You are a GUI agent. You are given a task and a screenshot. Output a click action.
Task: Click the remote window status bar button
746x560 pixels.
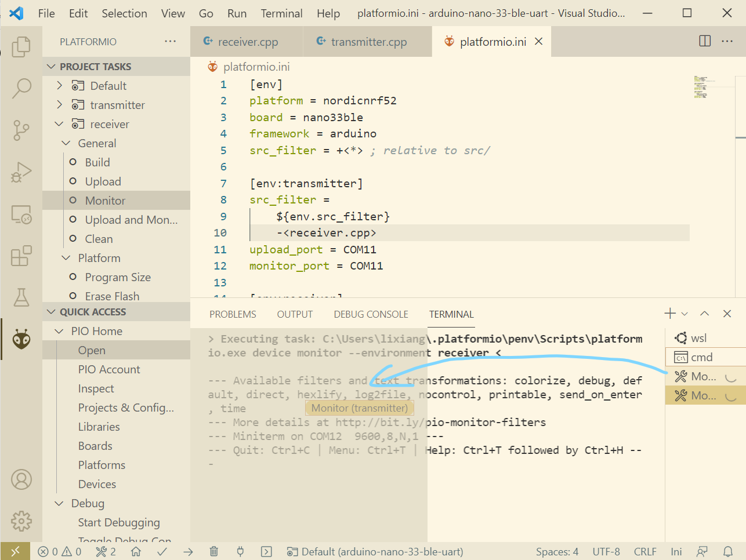tap(16, 551)
